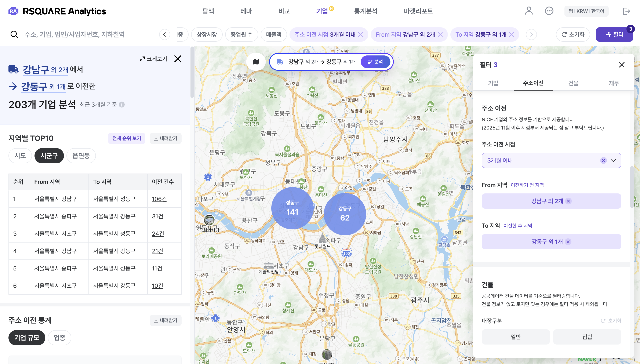Open the 통계분석 menu
Screen dimensions: 640x364
pyautogui.click(x=366, y=11)
